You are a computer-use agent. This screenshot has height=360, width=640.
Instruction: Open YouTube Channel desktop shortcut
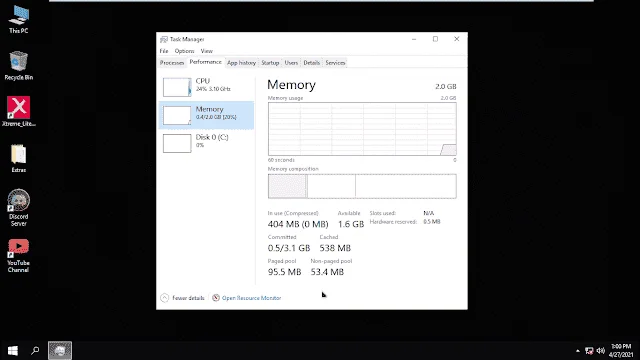coord(18,256)
